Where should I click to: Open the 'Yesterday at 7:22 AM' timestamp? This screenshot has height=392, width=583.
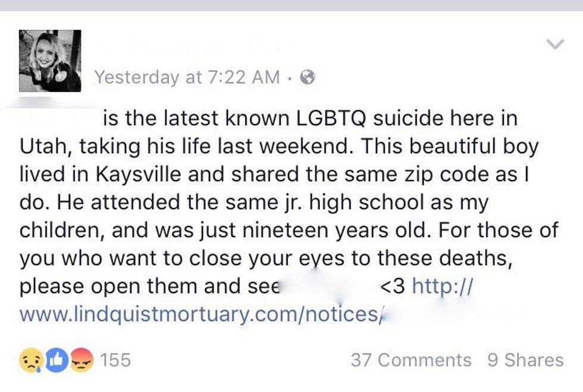point(187,77)
